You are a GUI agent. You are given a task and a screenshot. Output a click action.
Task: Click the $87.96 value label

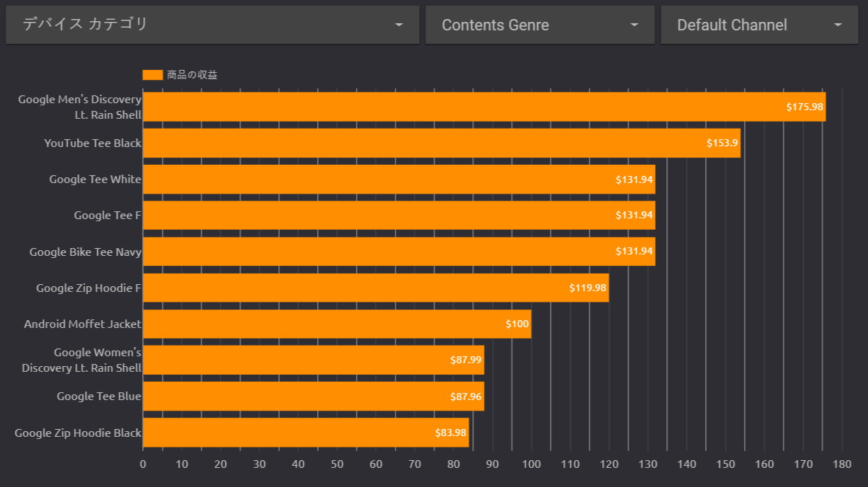(466, 397)
